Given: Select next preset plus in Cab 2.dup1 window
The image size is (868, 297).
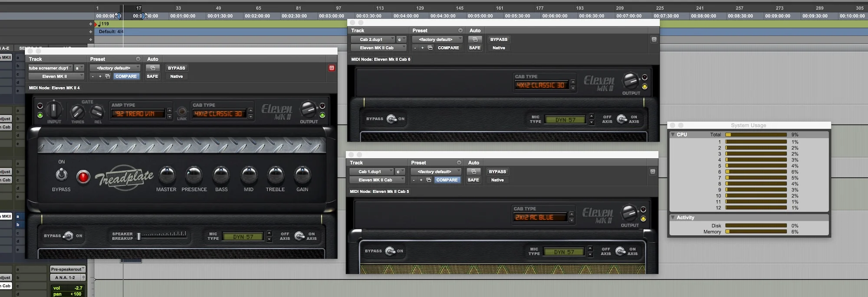Looking at the screenshot, I should pyautogui.click(x=422, y=48).
